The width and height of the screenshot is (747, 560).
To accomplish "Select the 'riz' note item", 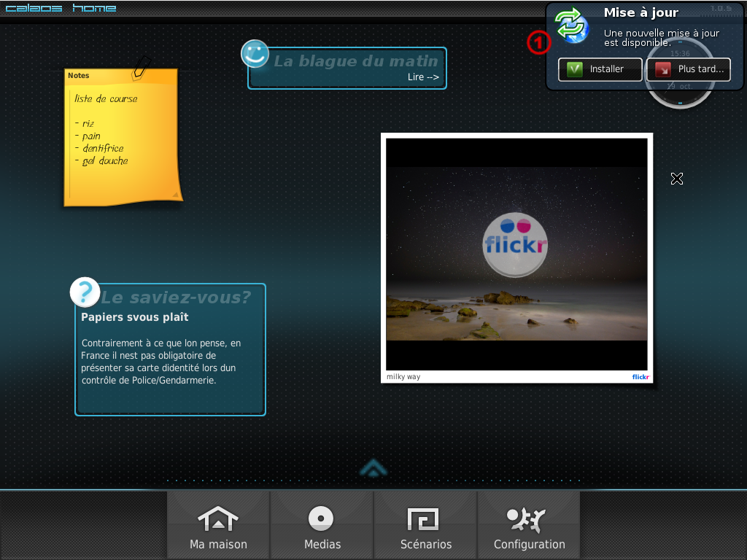I will pyautogui.click(x=85, y=123).
